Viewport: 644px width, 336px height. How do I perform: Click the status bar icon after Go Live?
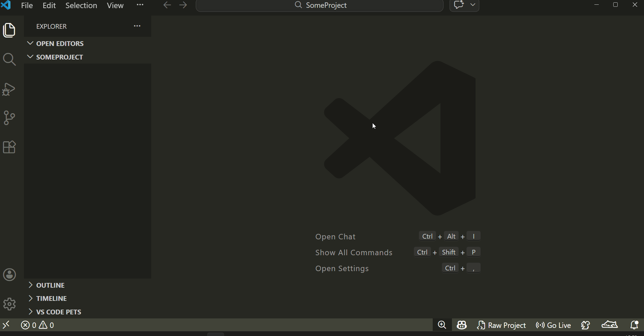pyautogui.click(x=586, y=325)
